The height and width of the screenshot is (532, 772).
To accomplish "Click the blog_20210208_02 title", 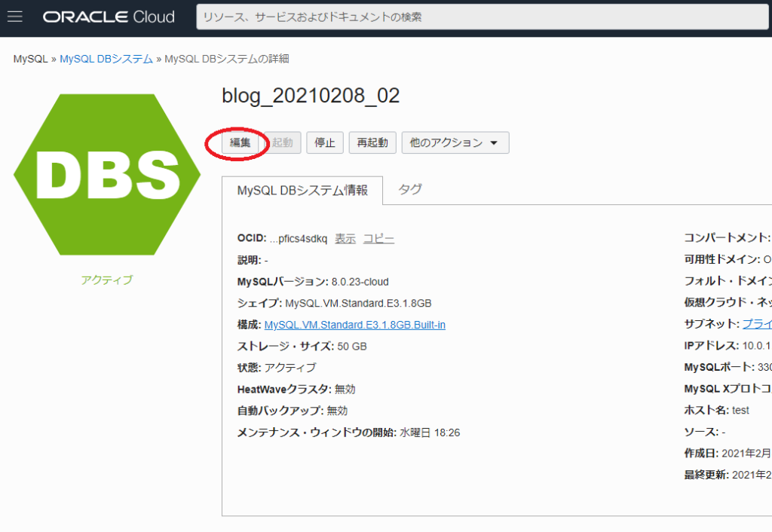I will [311, 96].
